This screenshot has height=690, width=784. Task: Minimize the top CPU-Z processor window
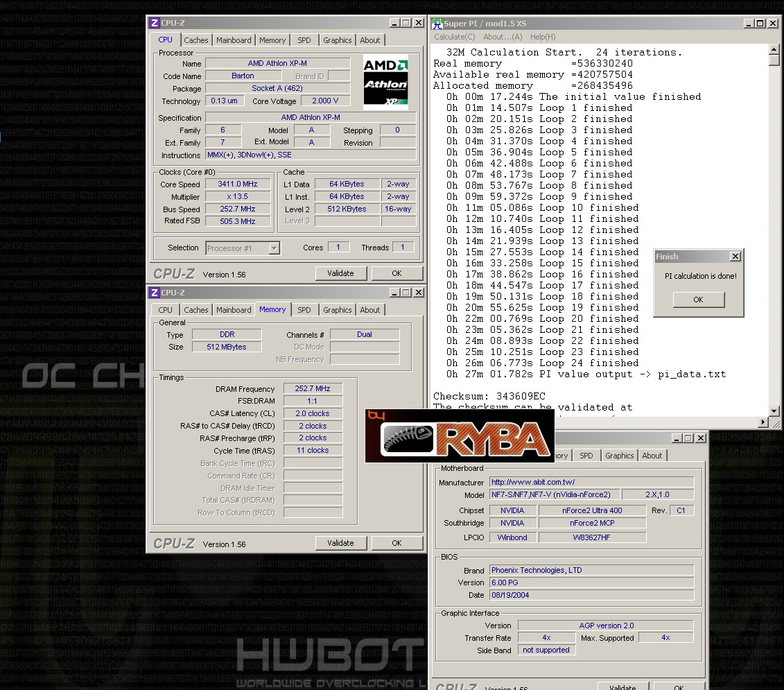[394, 23]
